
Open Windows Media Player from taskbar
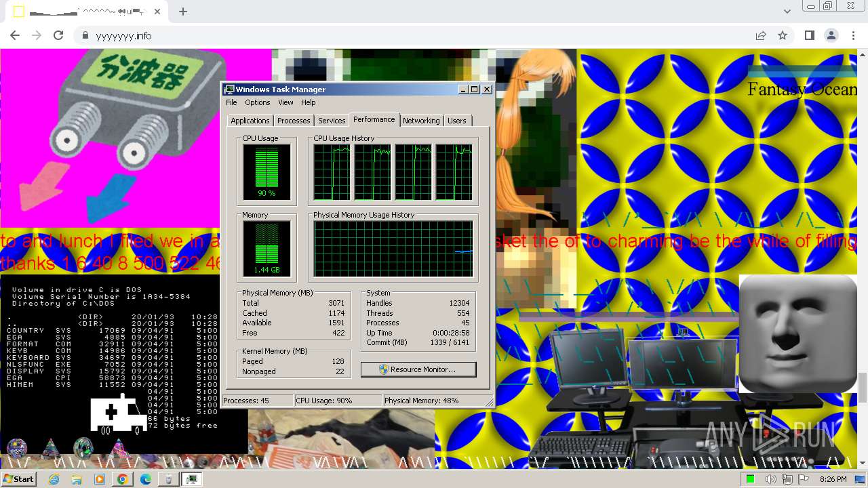click(100, 479)
